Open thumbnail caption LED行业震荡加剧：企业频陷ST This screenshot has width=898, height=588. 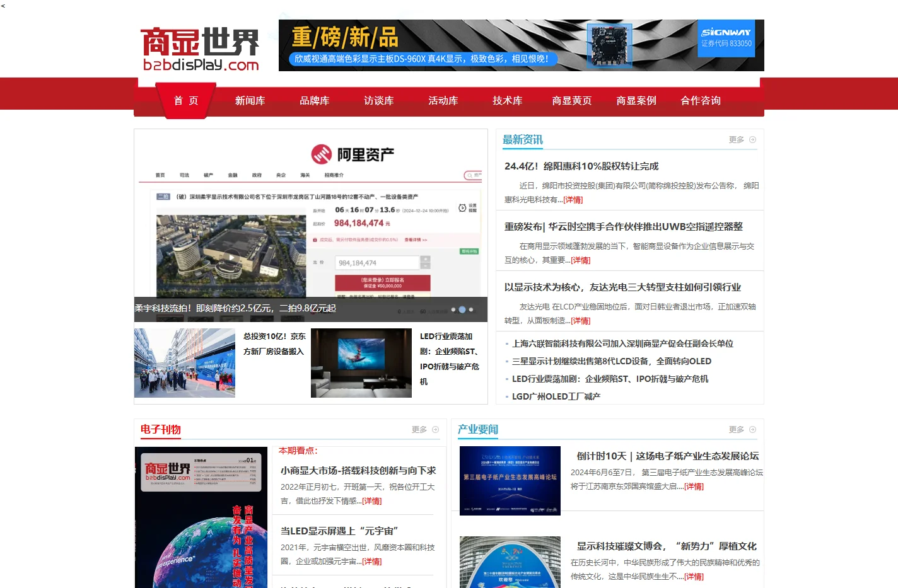450,359
